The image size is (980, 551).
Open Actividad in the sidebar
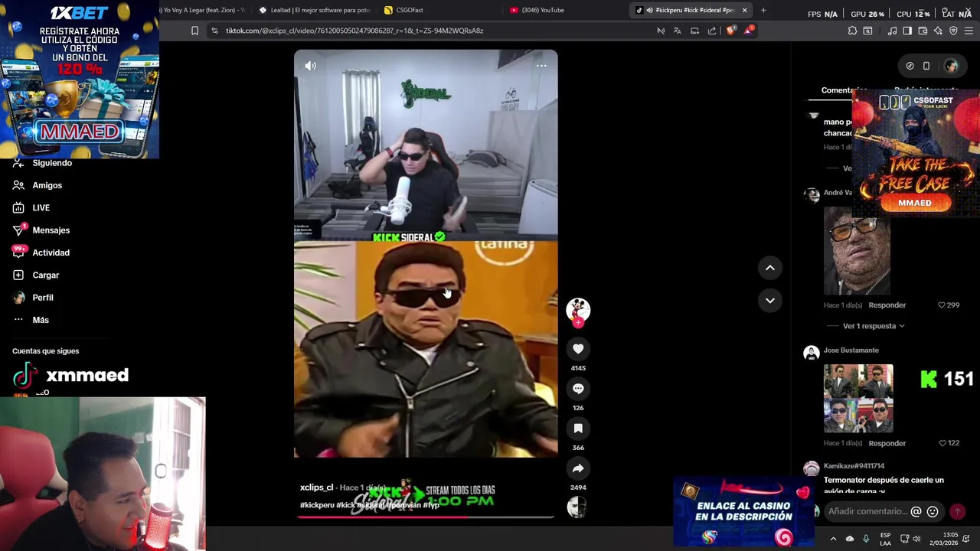(x=51, y=253)
